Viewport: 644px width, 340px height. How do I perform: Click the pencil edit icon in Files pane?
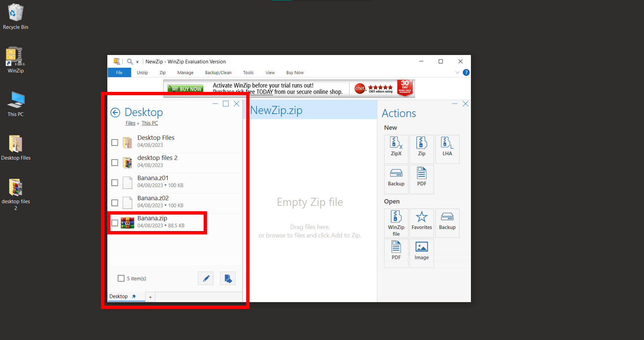206,278
